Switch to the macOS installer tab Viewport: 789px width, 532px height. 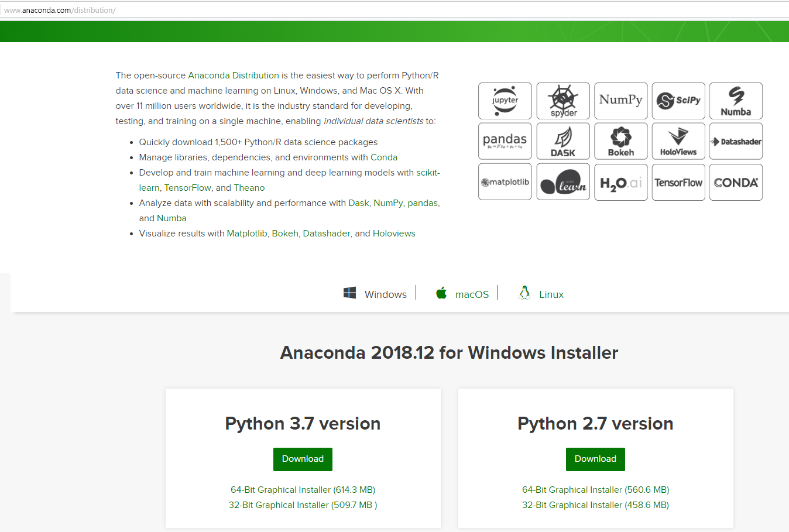click(x=462, y=294)
